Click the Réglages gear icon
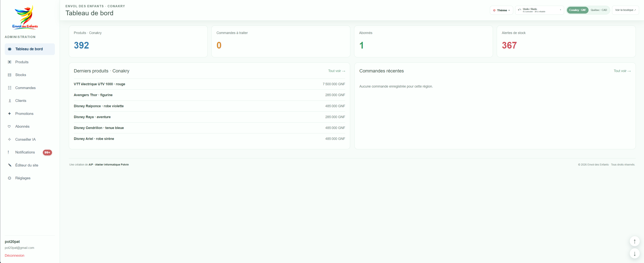Screen dimensions: 644x263 (10, 178)
